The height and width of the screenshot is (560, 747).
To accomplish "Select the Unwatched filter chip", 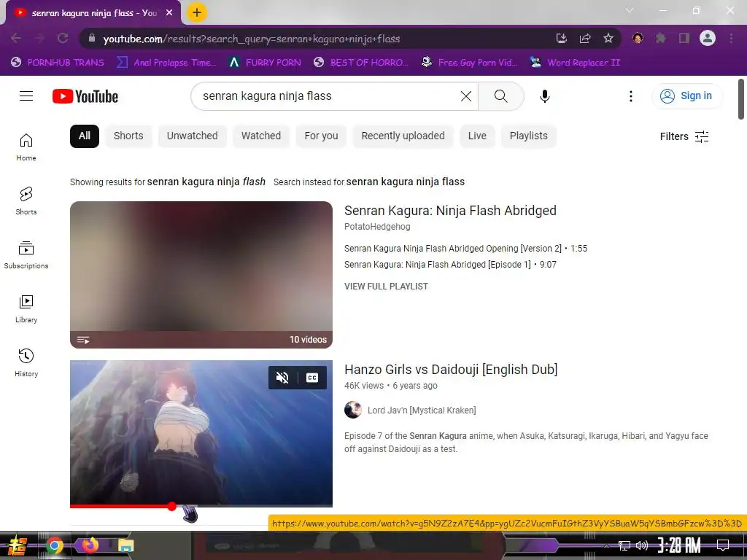I will point(192,136).
